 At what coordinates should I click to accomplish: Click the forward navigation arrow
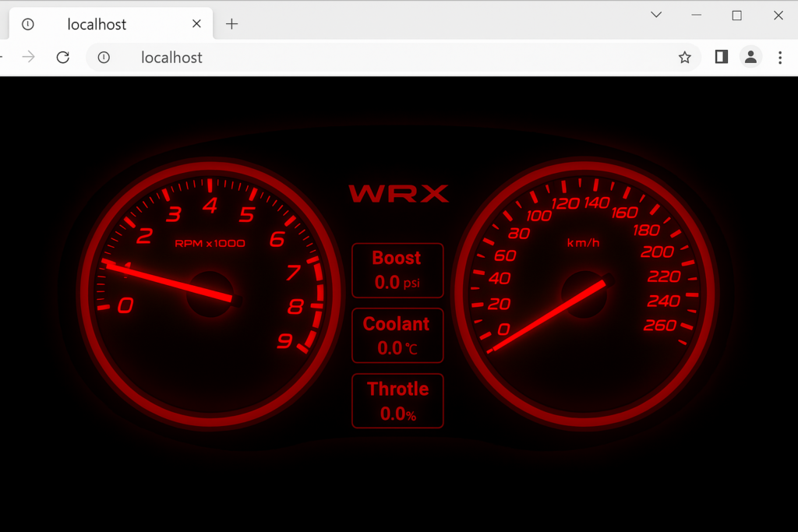click(x=29, y=57)
